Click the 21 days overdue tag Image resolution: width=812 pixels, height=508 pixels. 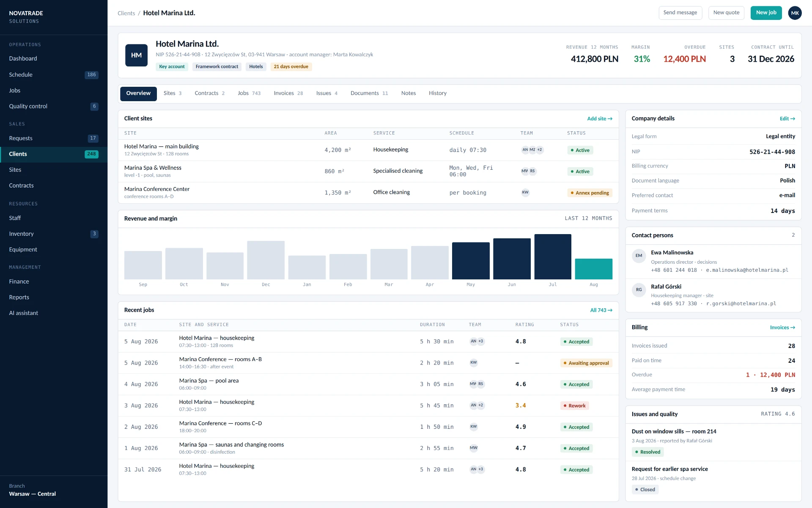click(x=291, y=66)
